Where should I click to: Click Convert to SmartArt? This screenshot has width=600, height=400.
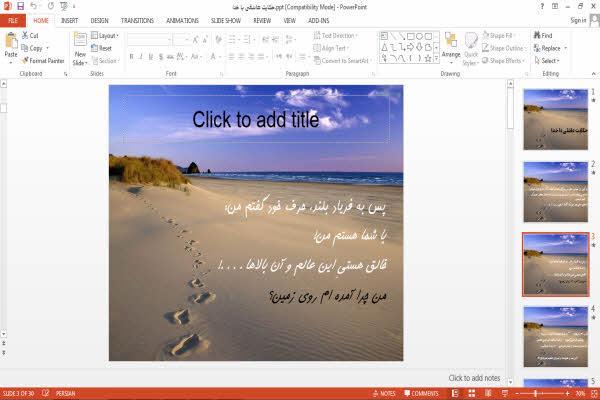click(x=342, y=60)
